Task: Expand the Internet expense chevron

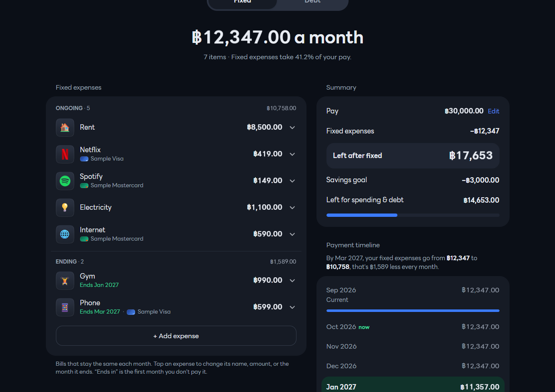Action: tap(292, 234)
